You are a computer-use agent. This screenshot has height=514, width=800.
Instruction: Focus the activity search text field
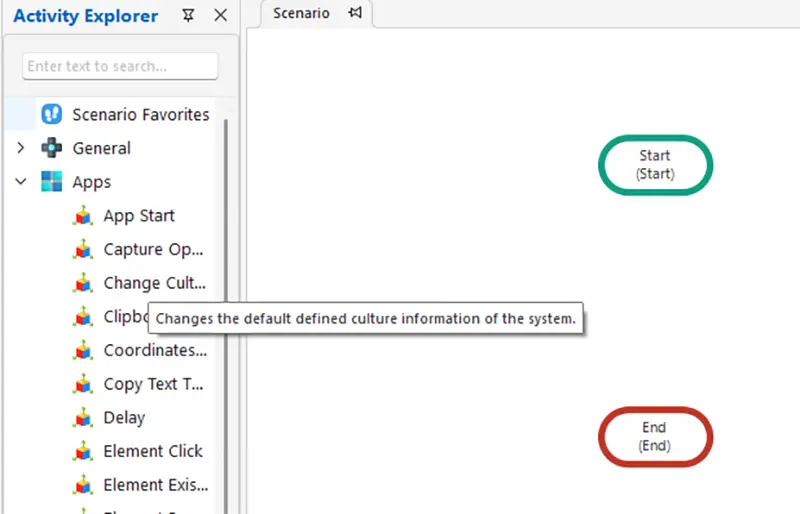[120, 66]
